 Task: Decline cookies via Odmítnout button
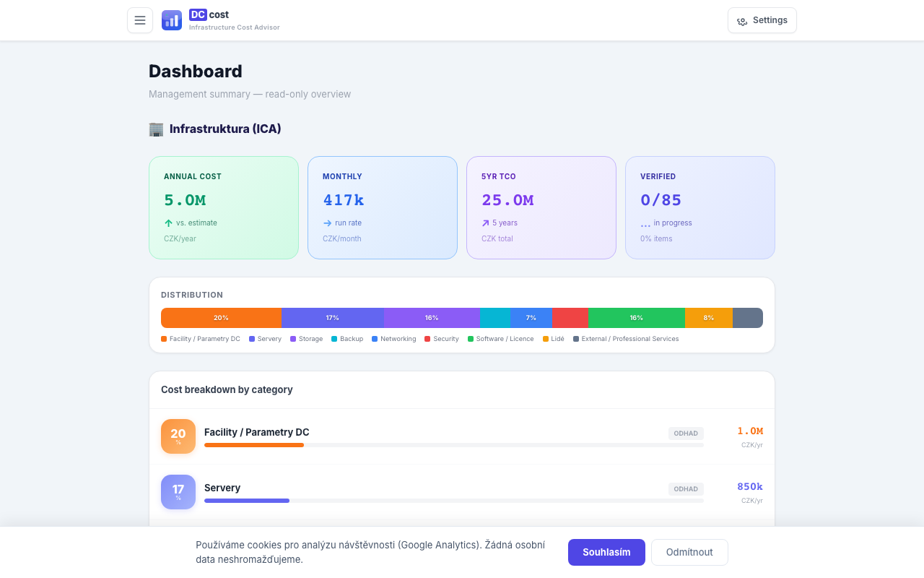[689, 552]
